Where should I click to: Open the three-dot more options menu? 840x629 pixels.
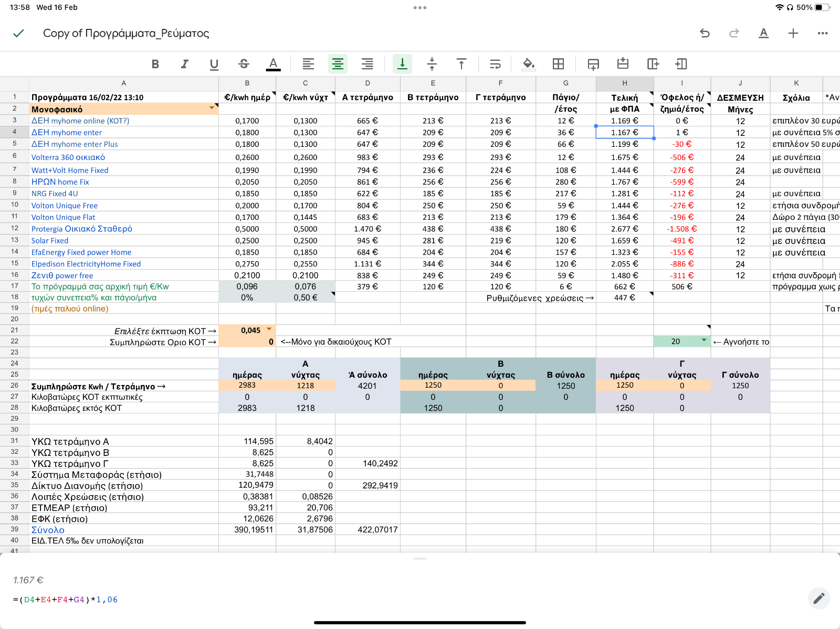(x=823, y=33)
